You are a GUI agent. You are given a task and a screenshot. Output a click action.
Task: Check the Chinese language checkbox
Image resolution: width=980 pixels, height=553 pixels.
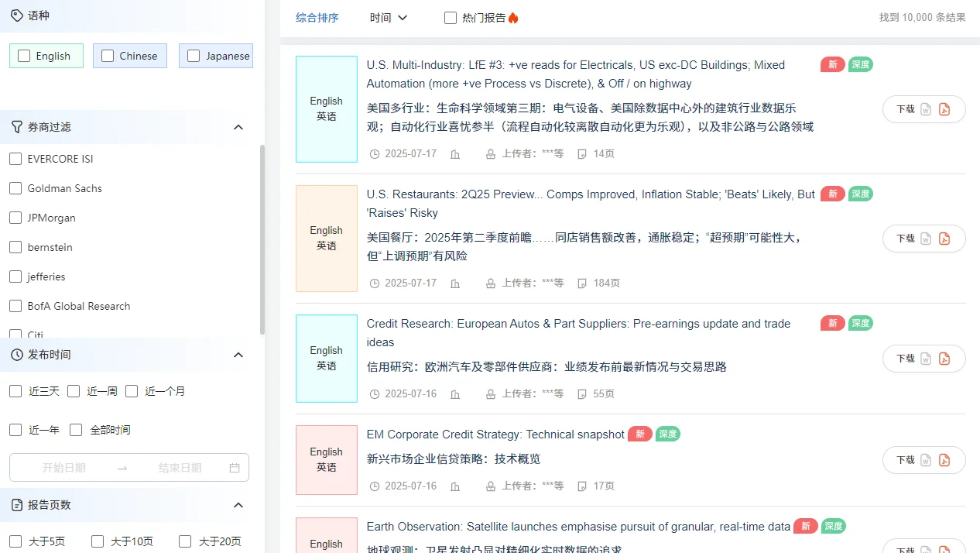pyautogui.click(x=108, y=56)
